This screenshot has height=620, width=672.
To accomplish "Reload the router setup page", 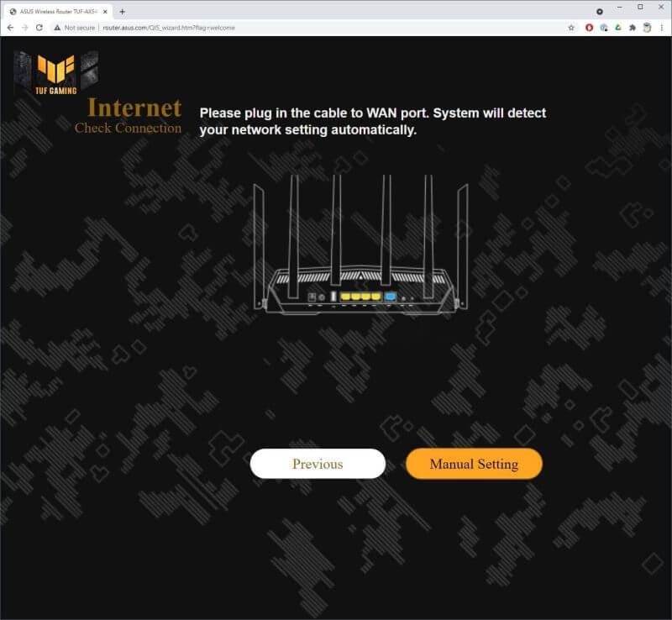I will point(39,28).
